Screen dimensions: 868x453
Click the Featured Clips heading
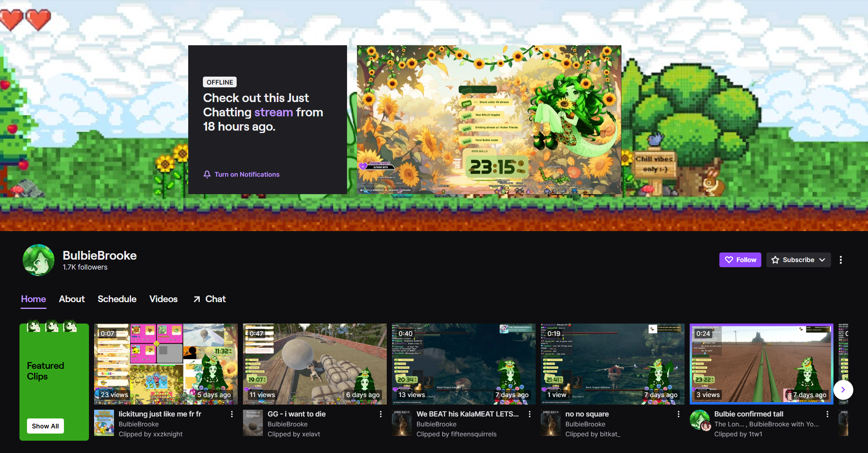tap(45, 371)
